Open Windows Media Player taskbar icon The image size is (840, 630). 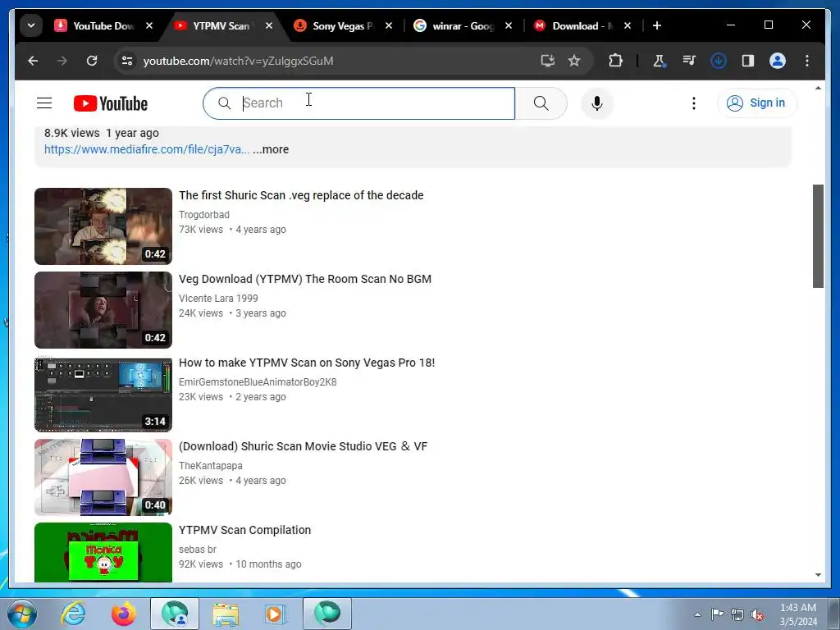(276, 614)
